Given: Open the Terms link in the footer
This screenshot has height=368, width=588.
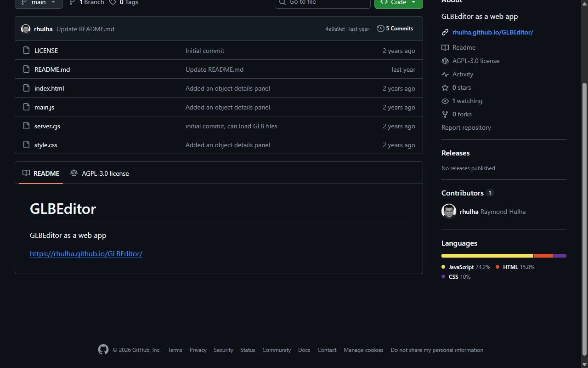Looking at the screenshot, I should [x=175, y=350].
